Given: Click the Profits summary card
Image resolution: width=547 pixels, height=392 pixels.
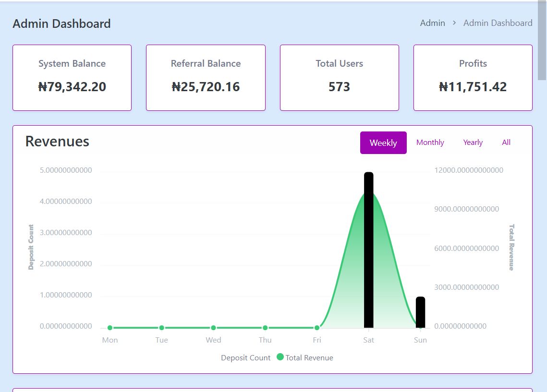Looking at the screenshot, I should point(473,78).
